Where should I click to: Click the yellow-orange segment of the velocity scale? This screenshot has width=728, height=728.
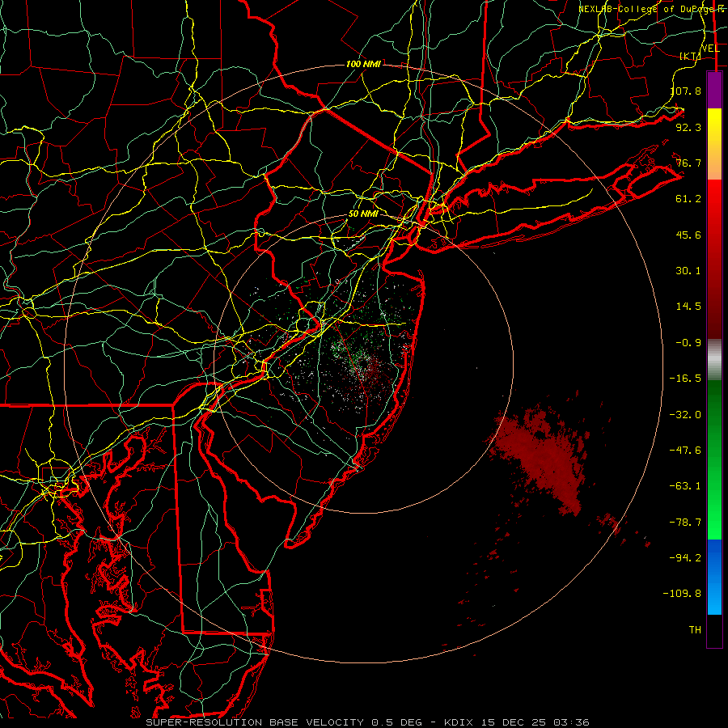click(714, 144)
